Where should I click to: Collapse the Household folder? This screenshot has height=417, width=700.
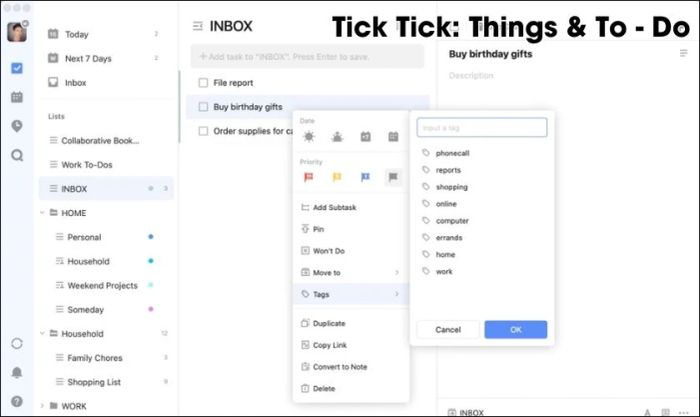click(x=42, y=334)
